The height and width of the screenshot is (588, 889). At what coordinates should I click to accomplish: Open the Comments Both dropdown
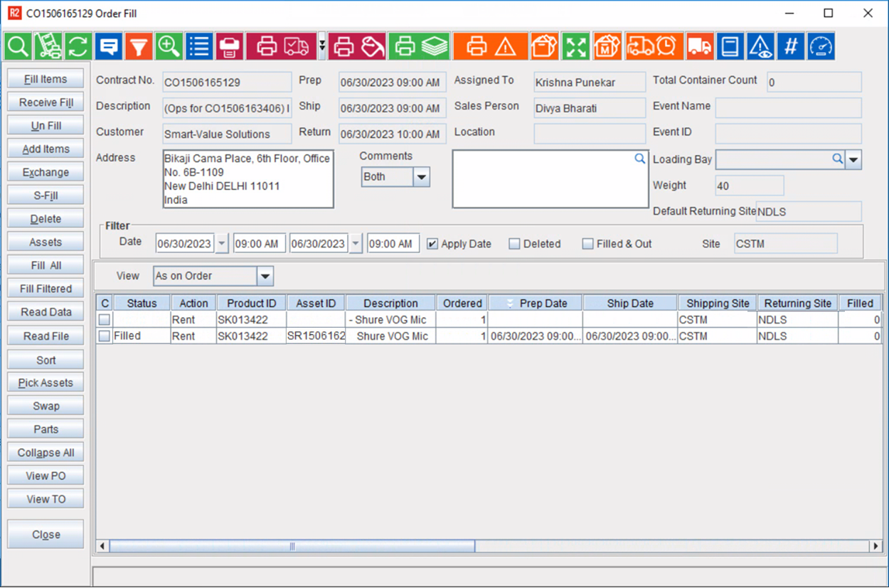click(422, 176)
